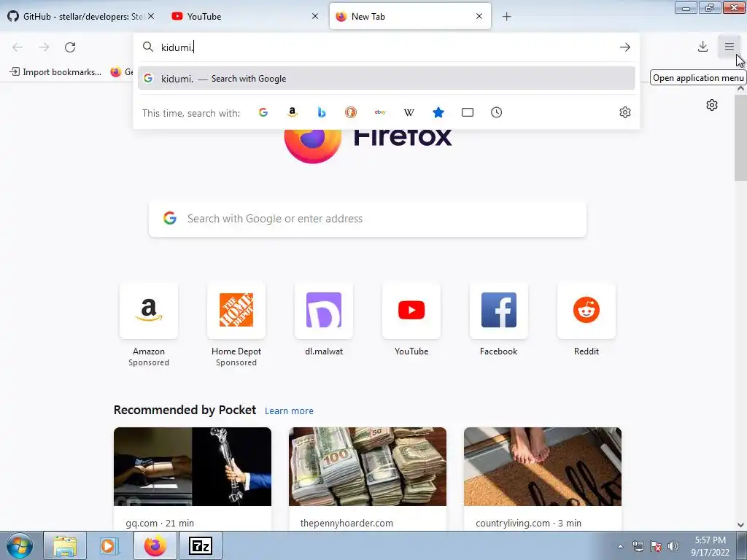Go back one page
This screenshot has width=747, height=560.
click(x=18, y=47)
